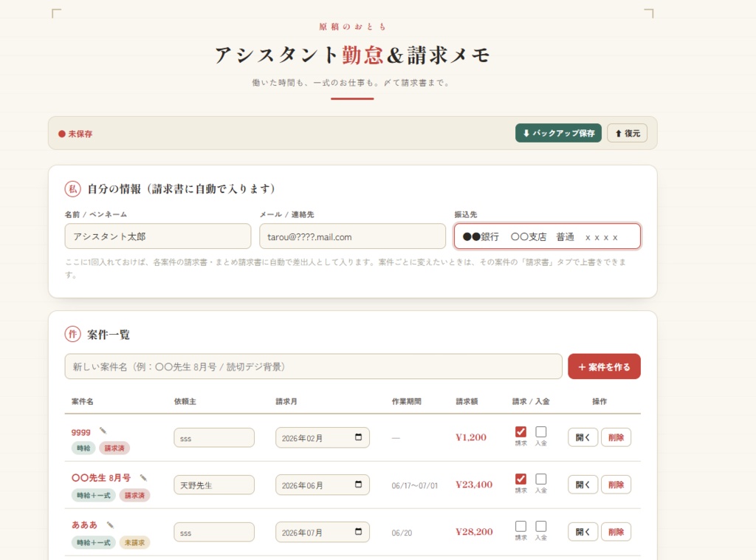This screenshot has width=756, height=560.
Task: Click the 未請求 tag under あああ
Action: click(134, 542)
